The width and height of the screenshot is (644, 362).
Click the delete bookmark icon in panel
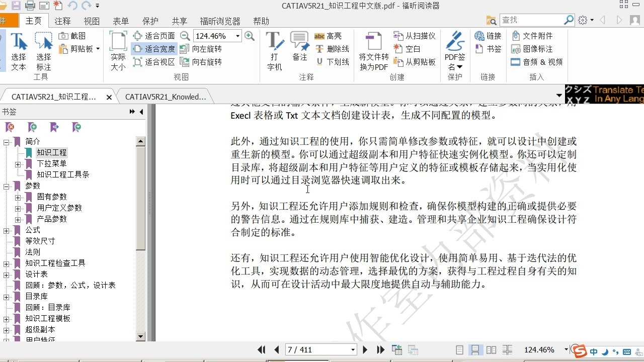coord(10,127)
